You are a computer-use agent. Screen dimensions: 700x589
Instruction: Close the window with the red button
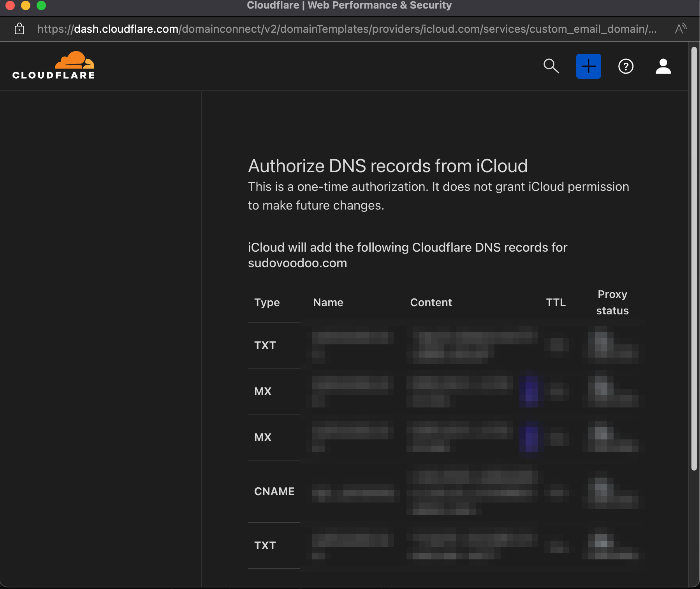coord(10,5)
